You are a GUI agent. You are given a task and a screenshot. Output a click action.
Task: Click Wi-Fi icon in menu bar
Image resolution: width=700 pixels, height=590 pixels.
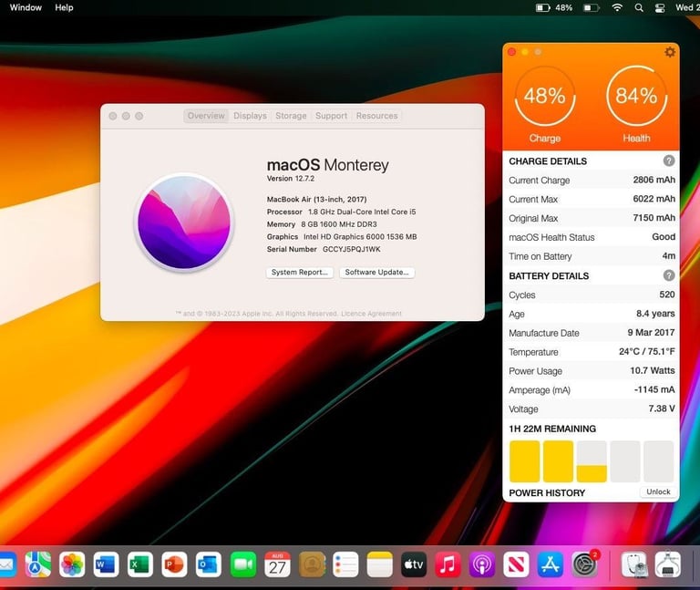pyautogui.click(x=617, y=7)
